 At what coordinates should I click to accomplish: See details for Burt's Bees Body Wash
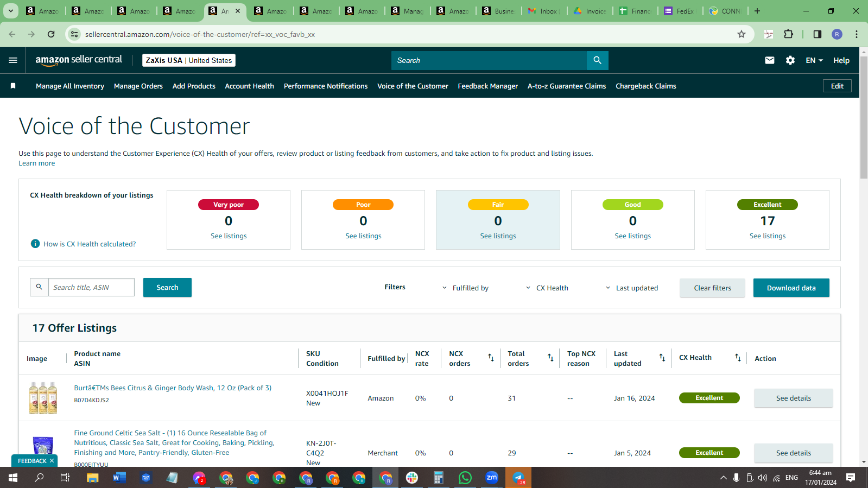(794, 398)
